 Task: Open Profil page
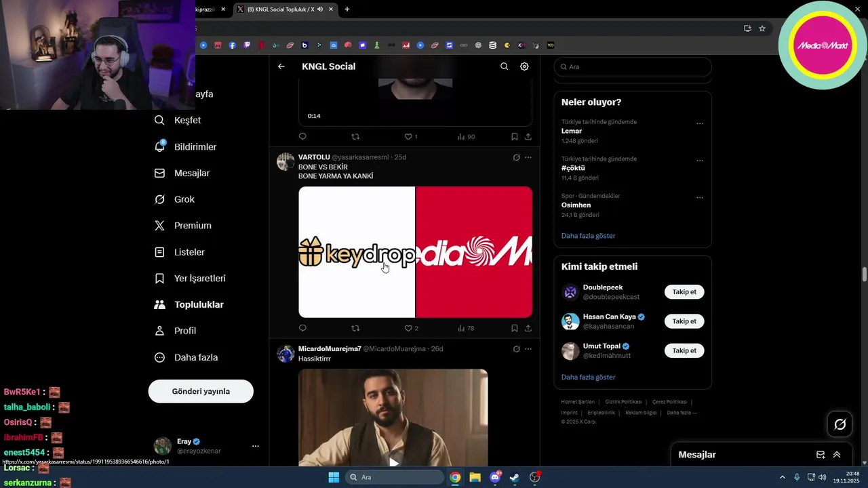(x=175, y=331)
